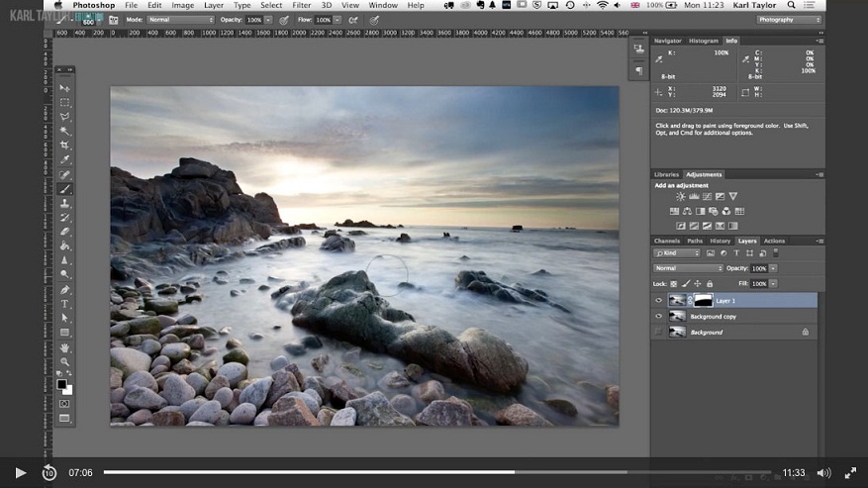Open the brush Mode dropdown
Viewport: 868px width, 488px height.
(x=181, y=19)
